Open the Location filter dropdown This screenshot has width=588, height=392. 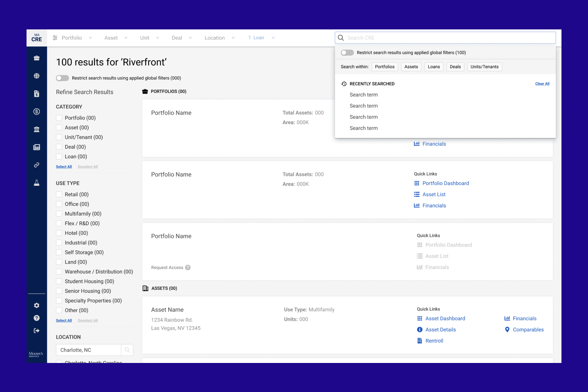(x=219, y=38)
